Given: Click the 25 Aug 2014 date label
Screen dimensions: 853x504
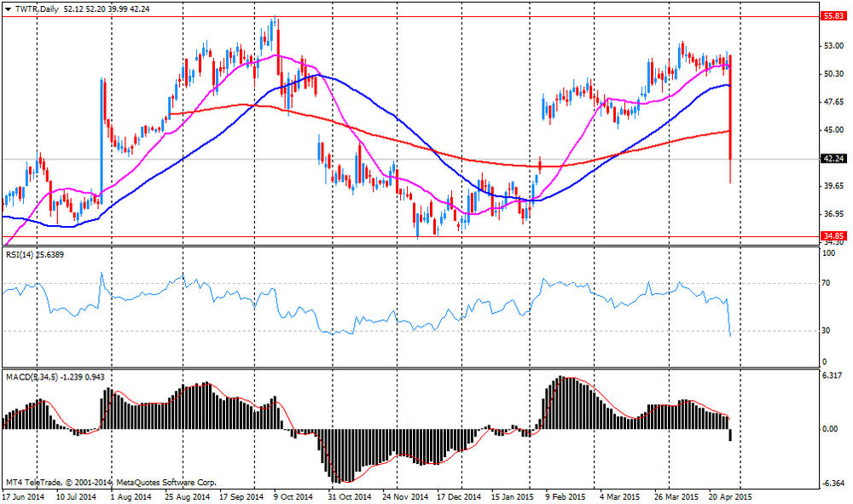Looking at the screenshot, I should point(187,497).
